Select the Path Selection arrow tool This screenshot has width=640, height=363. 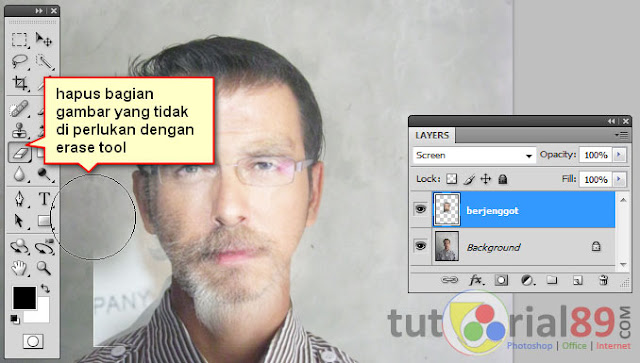(19, 221)
